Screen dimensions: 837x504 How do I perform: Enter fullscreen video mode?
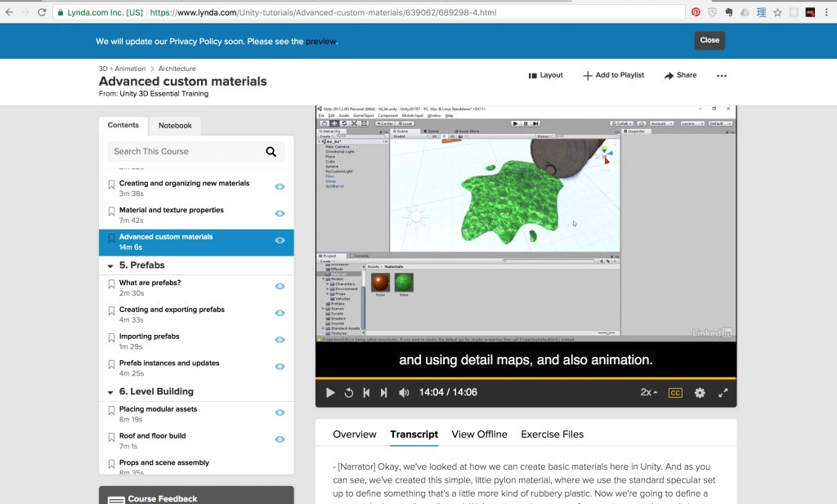point(723,393)
